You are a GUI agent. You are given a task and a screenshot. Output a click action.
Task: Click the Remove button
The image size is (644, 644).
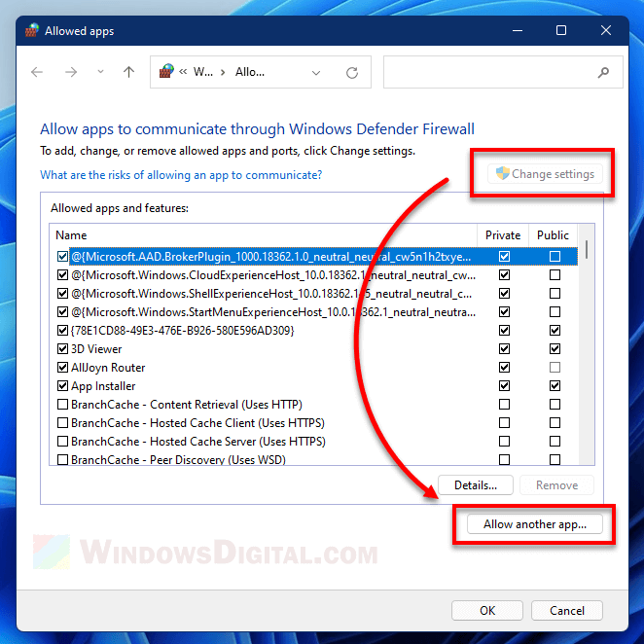(x=556, y=485)
